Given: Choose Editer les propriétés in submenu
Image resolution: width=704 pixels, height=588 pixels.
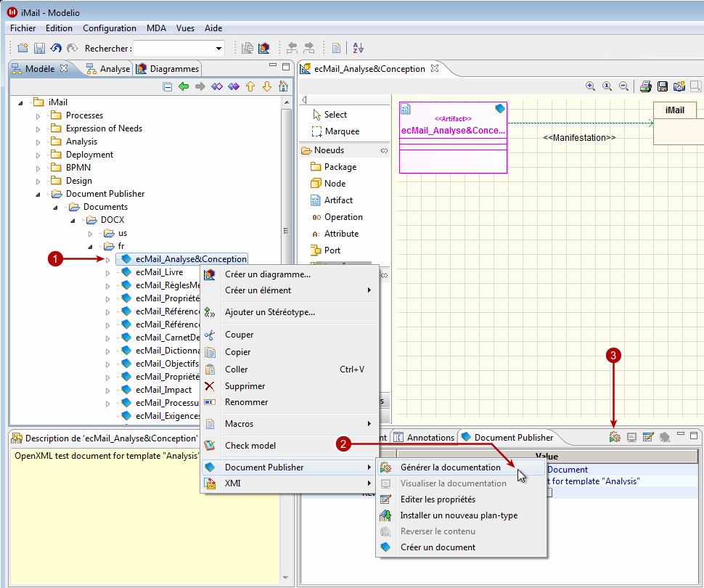Looking at the screenshot, I should coord(461,499).
